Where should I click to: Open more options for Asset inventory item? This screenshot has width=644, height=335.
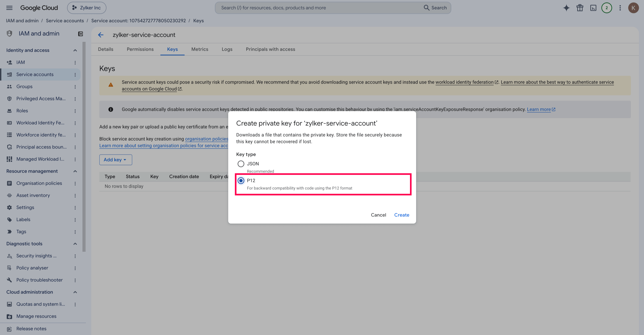pos(75,195)
